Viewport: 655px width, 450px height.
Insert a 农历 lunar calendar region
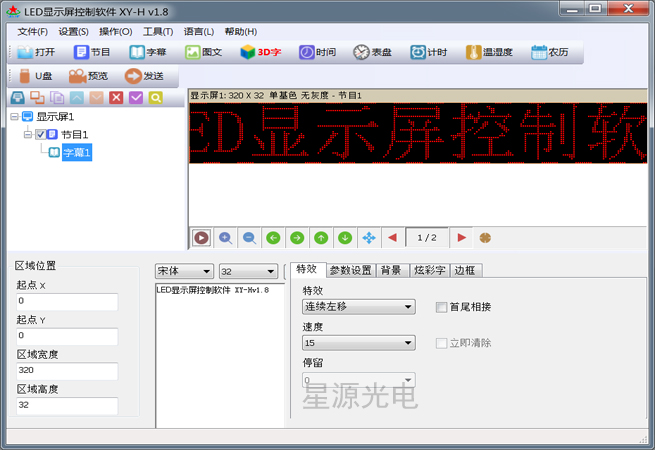[x=550, y=52]
